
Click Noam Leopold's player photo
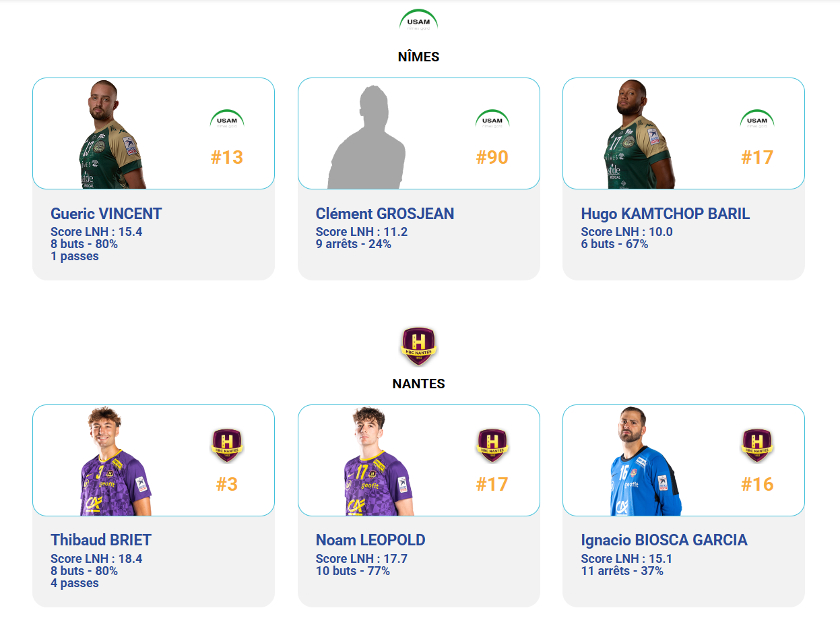[x=376, y=465]
